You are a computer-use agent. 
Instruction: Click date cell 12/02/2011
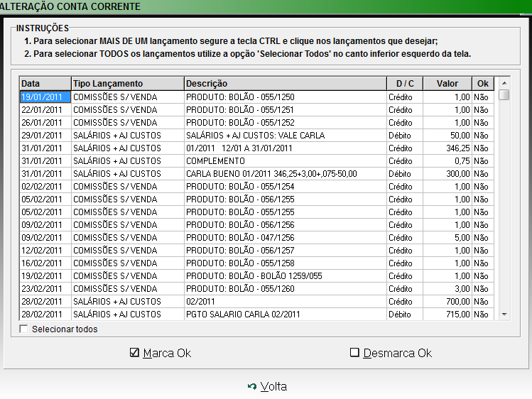coord(45,251)
